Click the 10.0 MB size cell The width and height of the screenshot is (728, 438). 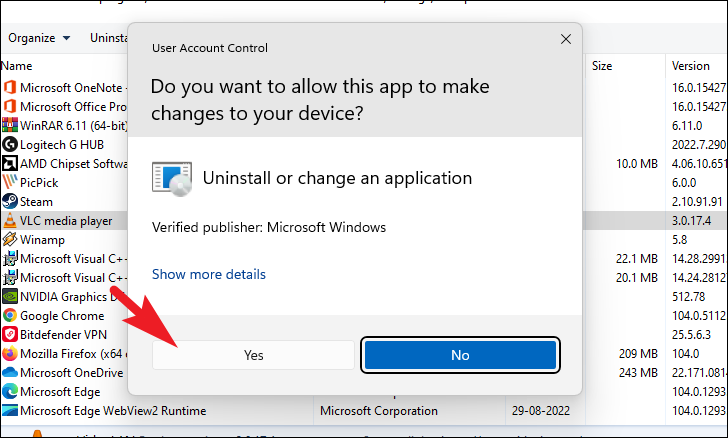point(637,164)
